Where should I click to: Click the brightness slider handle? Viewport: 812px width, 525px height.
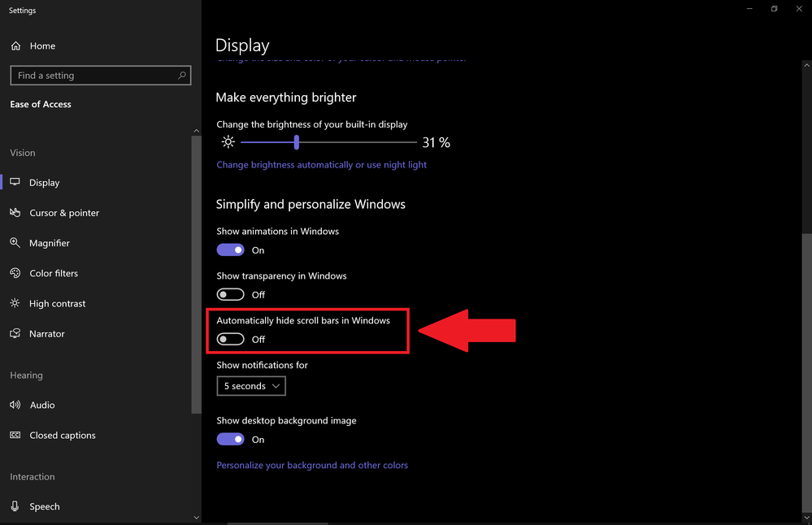click(296, 142)
